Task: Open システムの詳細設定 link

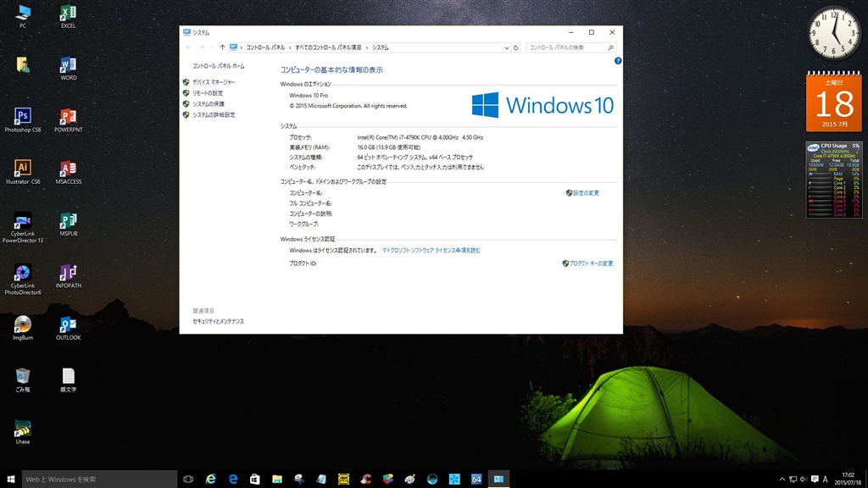Action: [214, 115]
